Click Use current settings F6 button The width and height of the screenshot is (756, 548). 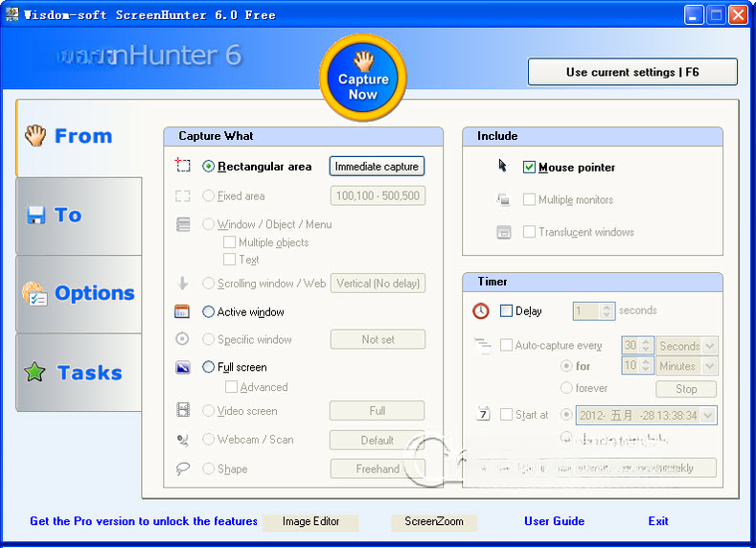(x=632, y=72)
